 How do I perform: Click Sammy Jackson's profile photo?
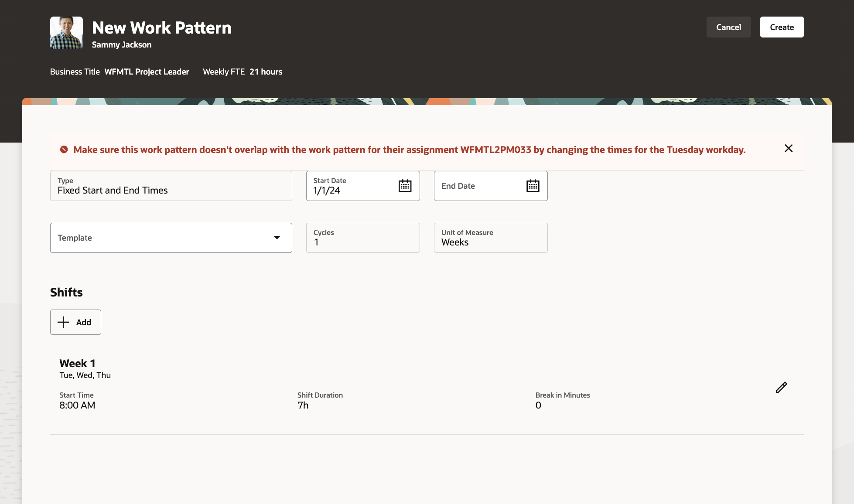pyautogui.click(x=66, y=33)
